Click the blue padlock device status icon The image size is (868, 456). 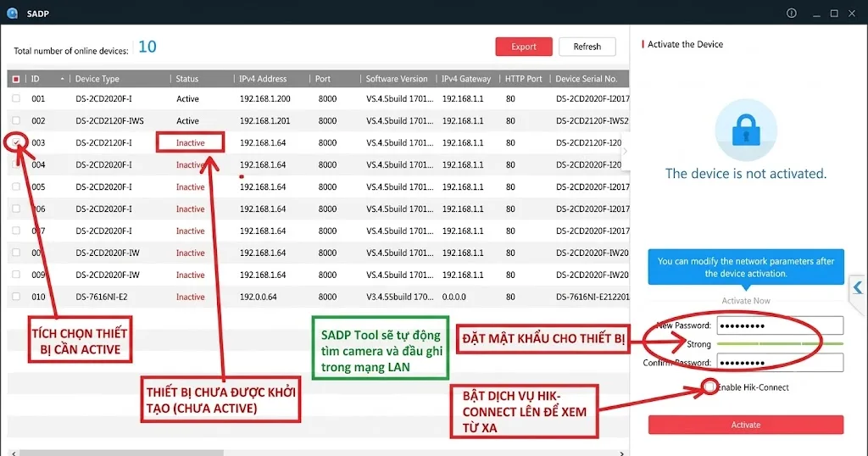746,130
